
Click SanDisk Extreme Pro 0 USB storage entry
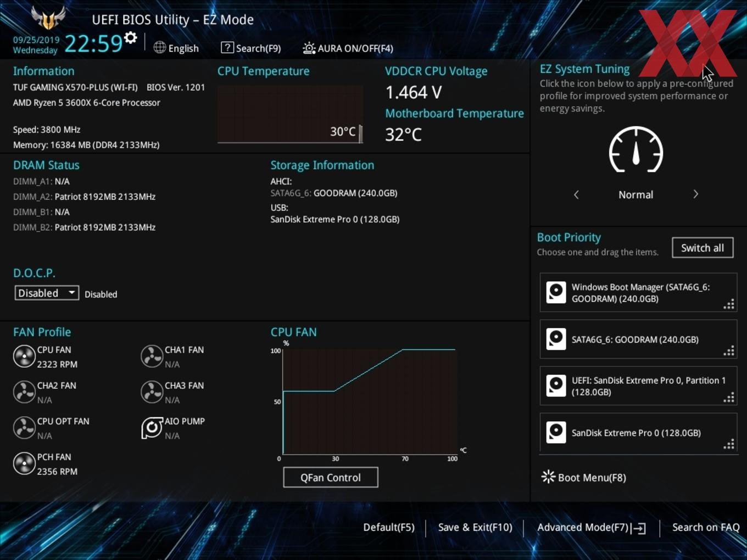click(x=335, y=220)
